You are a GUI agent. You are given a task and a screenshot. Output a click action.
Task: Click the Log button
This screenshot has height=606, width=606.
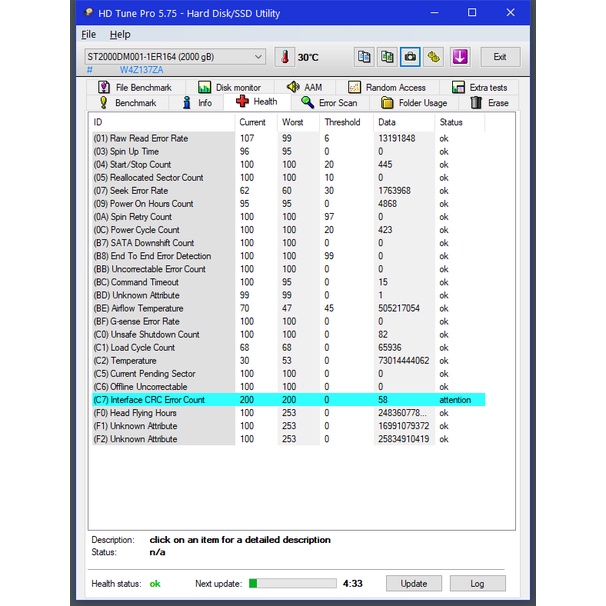pos(477,583)
